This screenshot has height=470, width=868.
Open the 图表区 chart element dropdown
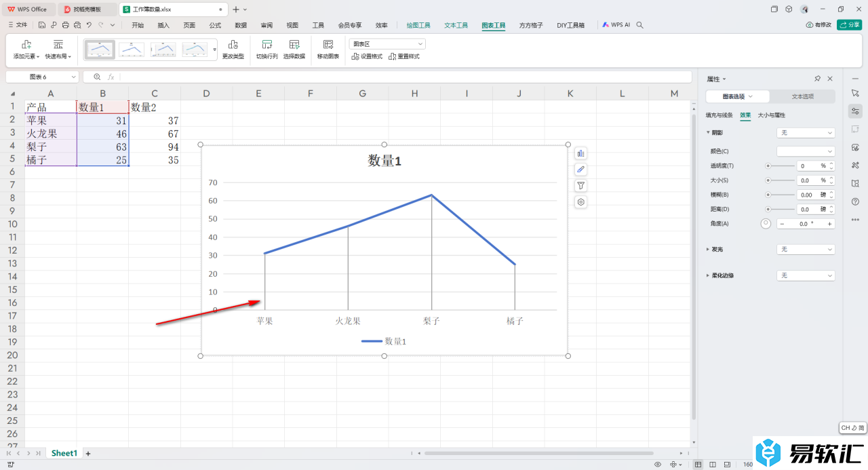387,43
